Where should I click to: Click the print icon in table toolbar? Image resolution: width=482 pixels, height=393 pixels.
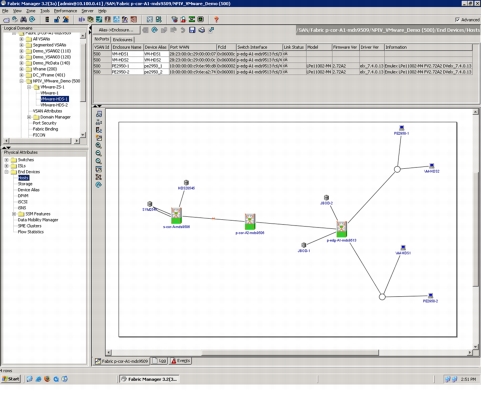coord(202,30)
